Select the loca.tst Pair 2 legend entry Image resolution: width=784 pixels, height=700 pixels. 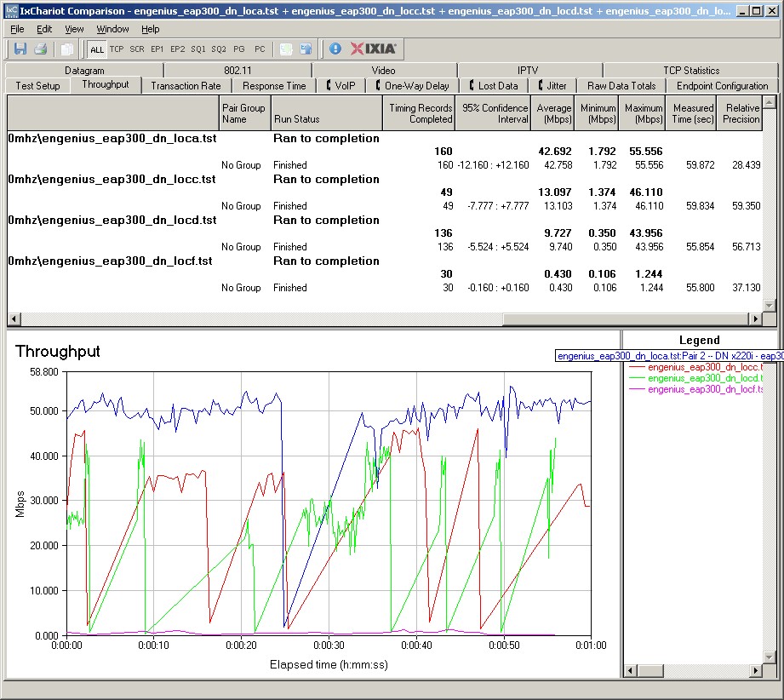point(669,356)
